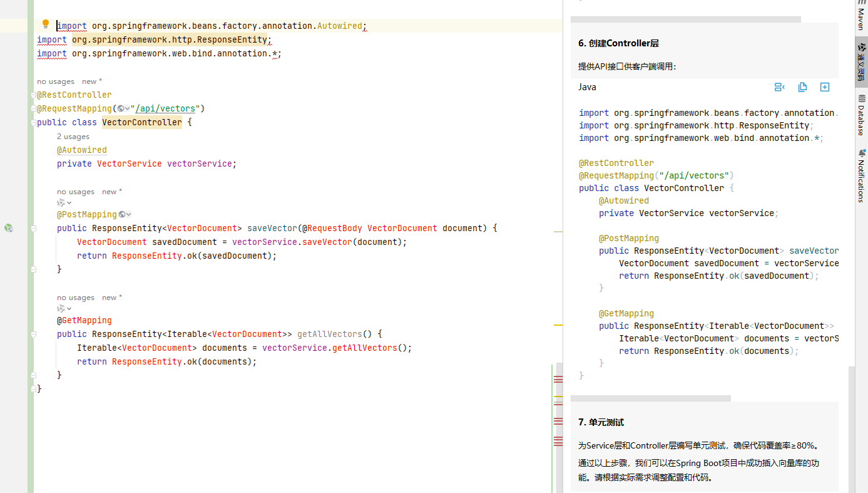
Task: Click the yellow lightbulb quick-fix icon
Action: [x=45, y=24]
